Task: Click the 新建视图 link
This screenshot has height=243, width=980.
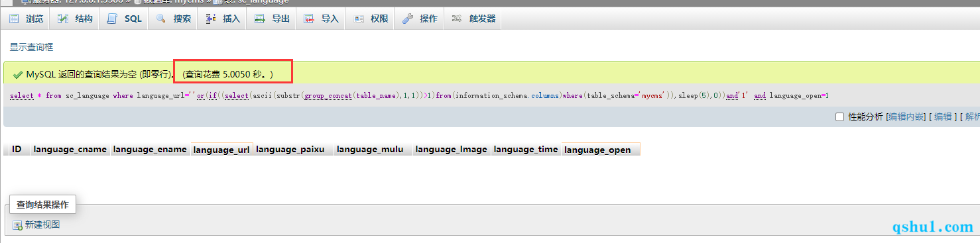Action: click(x=42, y=225)
